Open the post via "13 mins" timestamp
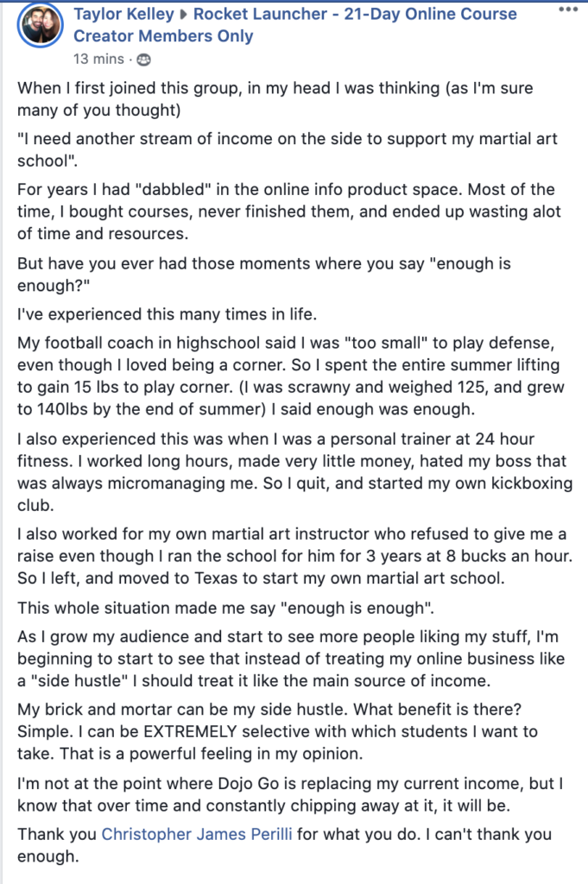Screen dimensions: 588x884 point(98,60)
